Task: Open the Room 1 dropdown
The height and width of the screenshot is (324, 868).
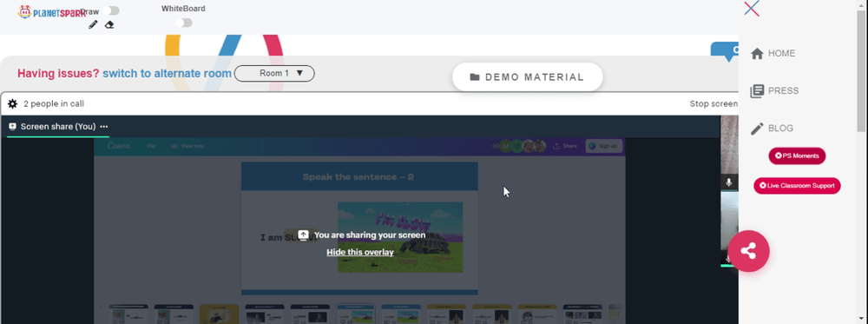Action: tap(274, 73)
